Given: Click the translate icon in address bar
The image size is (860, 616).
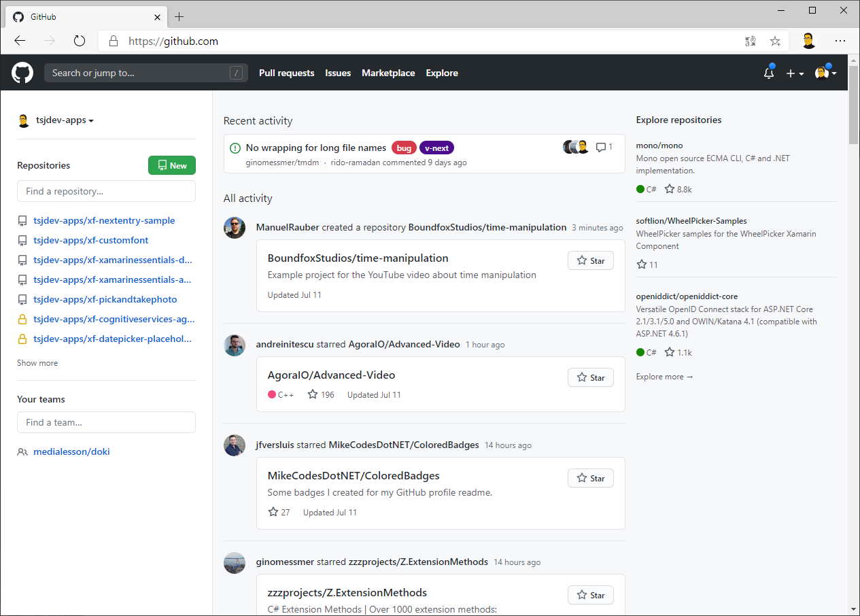Looking at the screenshot, I should coord(751,41).
